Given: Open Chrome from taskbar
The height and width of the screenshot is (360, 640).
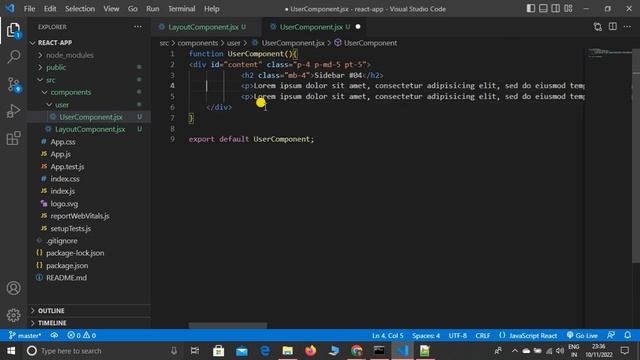Looking at the screenshot, I should [x=357, y=351].
